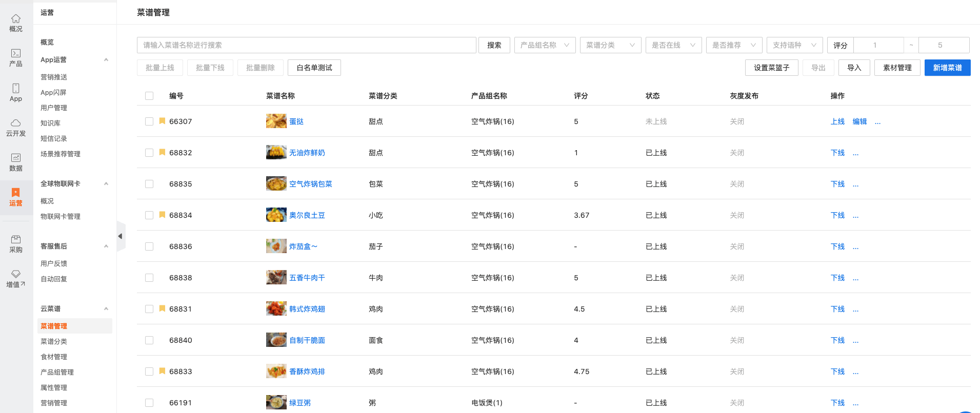
Task: Open the 概况 home icon in left rail
Action: click(x=16, y=23)
